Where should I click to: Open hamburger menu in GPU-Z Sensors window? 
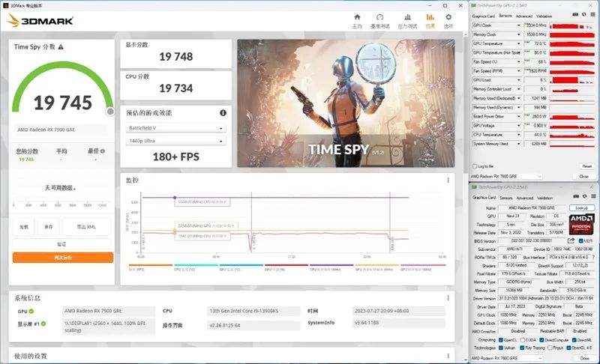pyautogui.click(x=593, y=14)
